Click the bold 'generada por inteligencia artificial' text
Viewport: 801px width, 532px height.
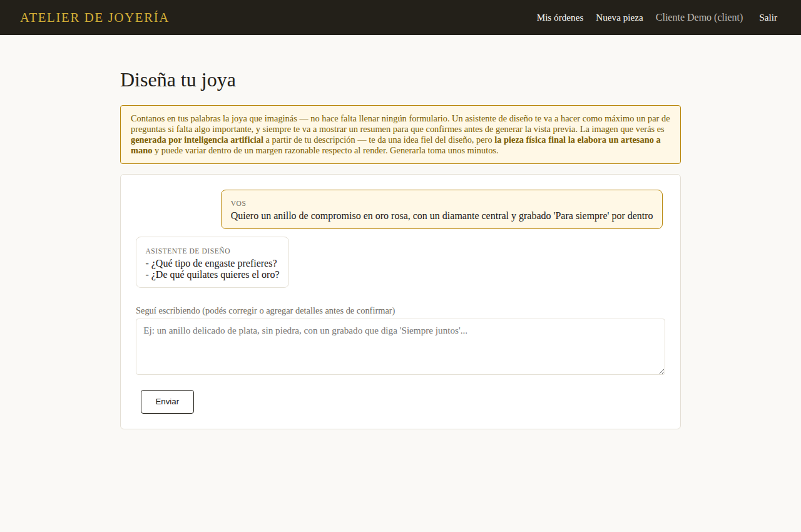pyautogui.click(x=196, y=140)
